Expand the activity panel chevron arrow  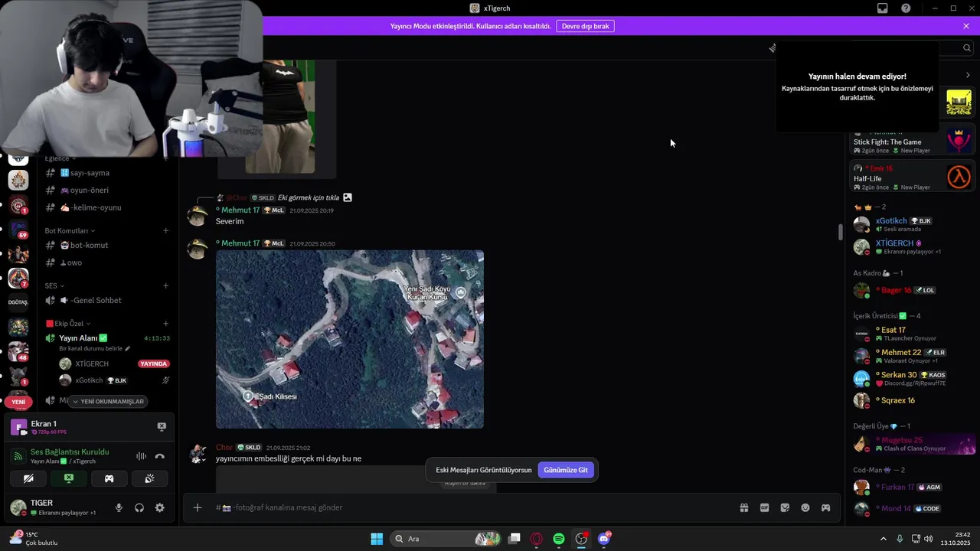[x=968, y=75]
